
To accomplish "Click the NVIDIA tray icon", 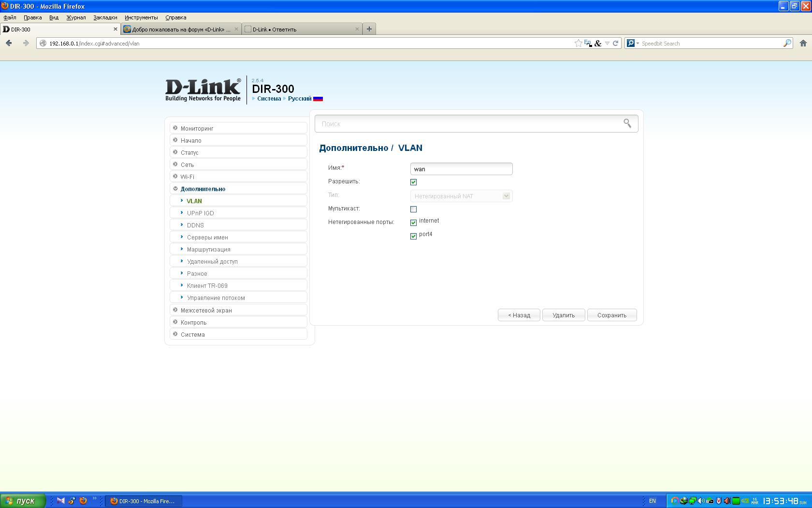I will [745, 501].
